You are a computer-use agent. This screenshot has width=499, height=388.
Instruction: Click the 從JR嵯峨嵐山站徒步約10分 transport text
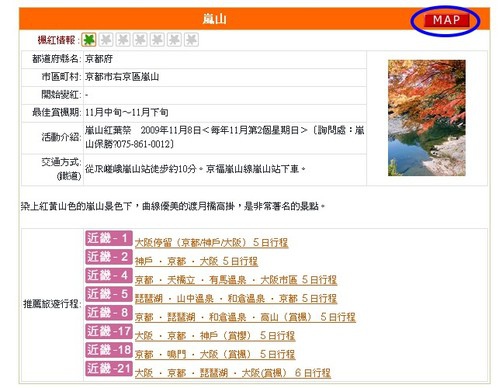tap(195, 169)
